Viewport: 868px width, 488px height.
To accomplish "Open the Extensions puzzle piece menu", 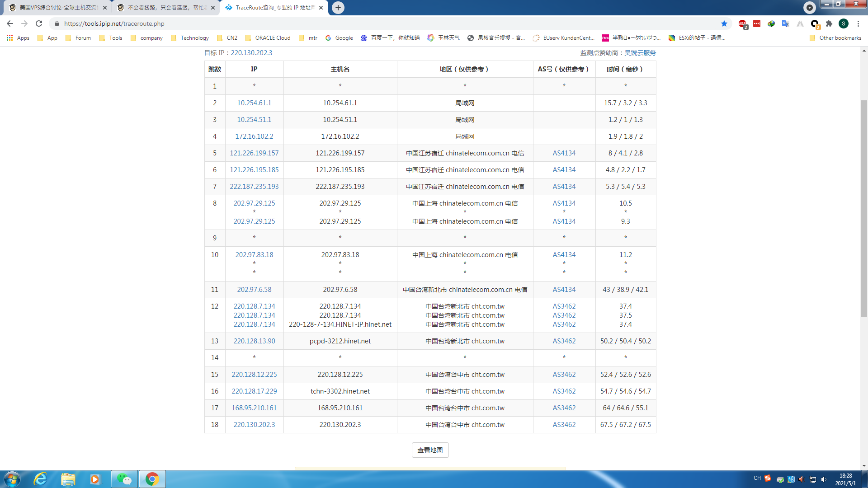I will coord(829,24).
